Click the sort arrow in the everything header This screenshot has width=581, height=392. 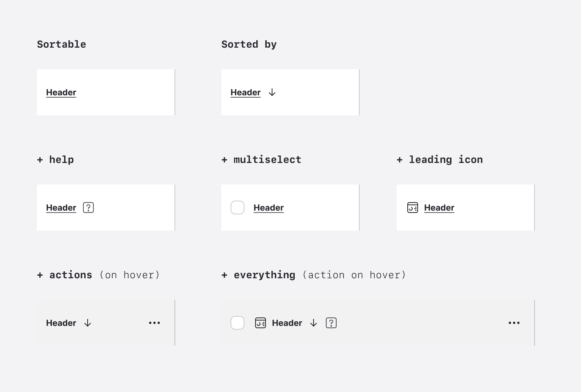click(x=314, y=323)
